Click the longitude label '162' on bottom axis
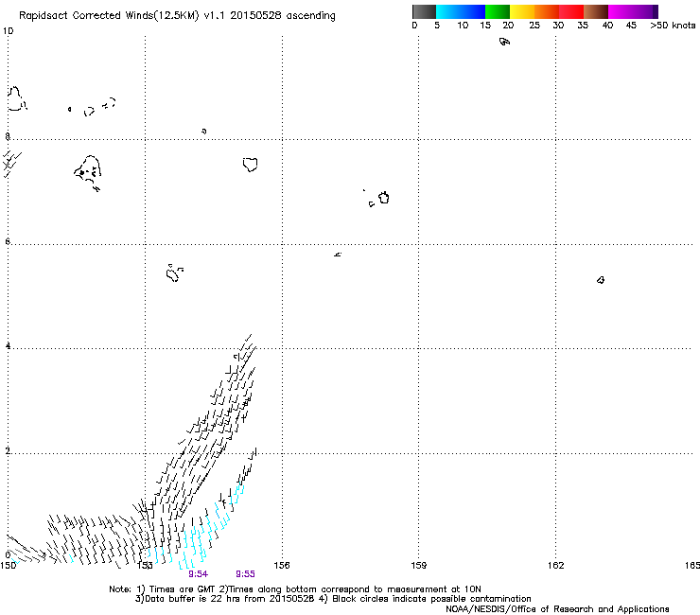Screen dimensions: 700x615 click(555, 566)
